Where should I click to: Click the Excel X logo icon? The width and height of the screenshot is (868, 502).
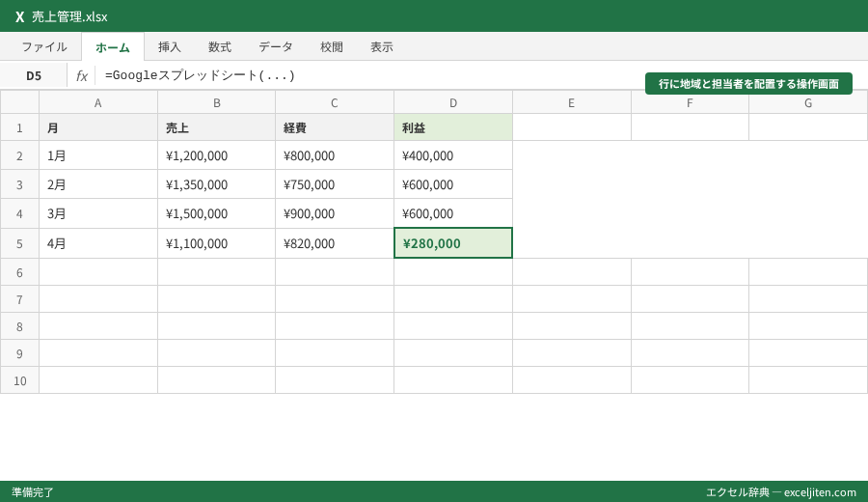point(19,16)
